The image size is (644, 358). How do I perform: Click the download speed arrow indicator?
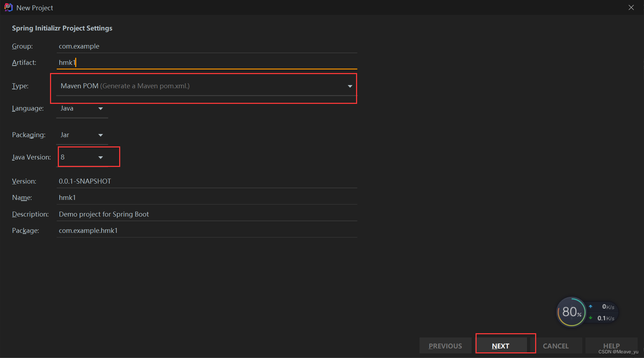pos(590,318)
